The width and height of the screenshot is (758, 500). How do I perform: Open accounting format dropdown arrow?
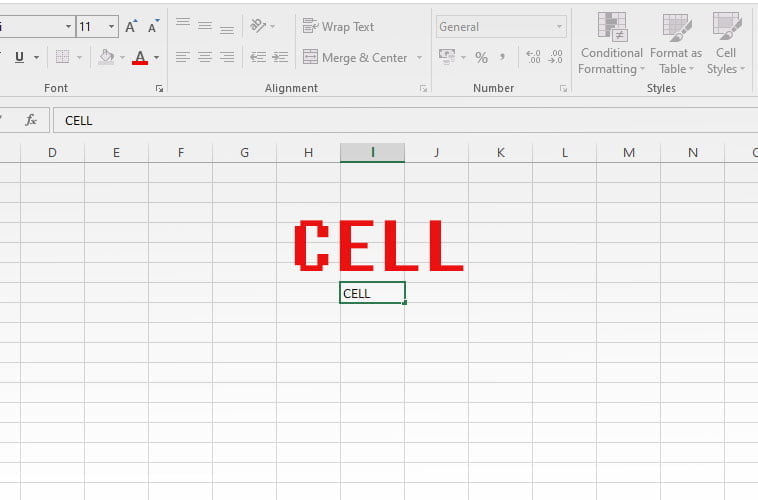[x=463, y=58]
